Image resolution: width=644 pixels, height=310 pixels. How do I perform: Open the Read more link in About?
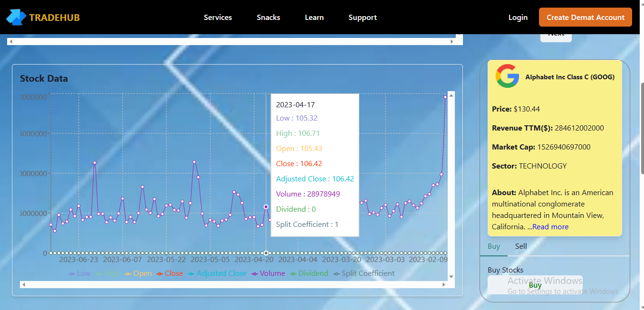click(x=550, y=227)
